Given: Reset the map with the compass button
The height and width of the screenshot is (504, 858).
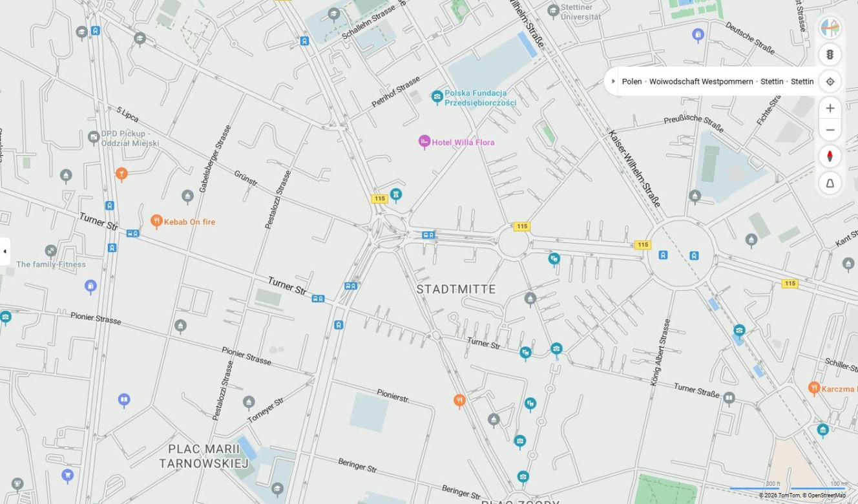Looking at the screenshot, I should tap(830, 156).
